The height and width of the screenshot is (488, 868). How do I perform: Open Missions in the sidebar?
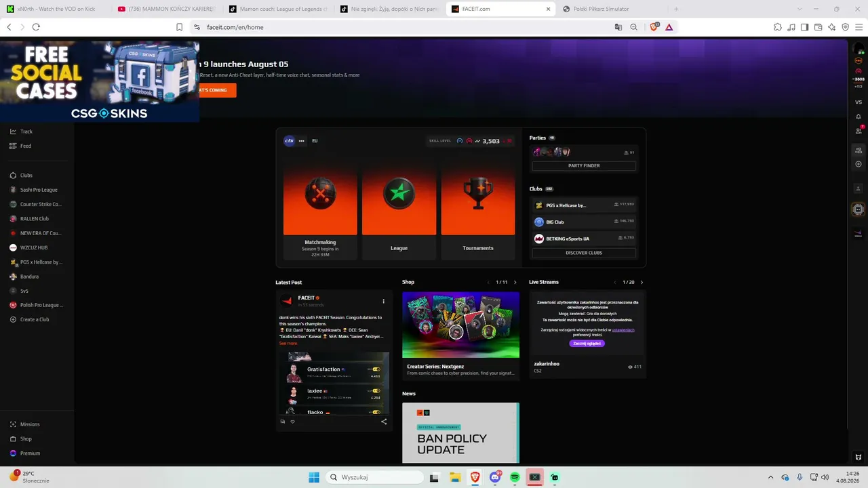coord(25,424)
